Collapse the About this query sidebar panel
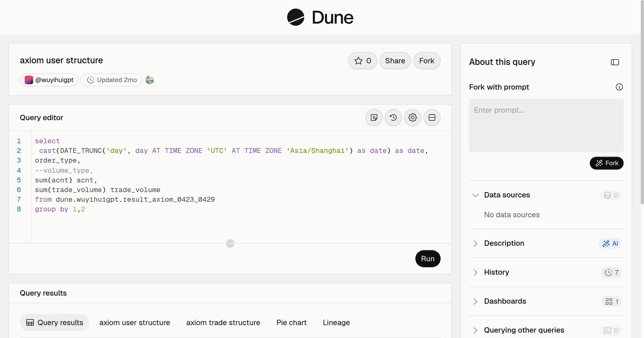 click(x=615, y=62)
